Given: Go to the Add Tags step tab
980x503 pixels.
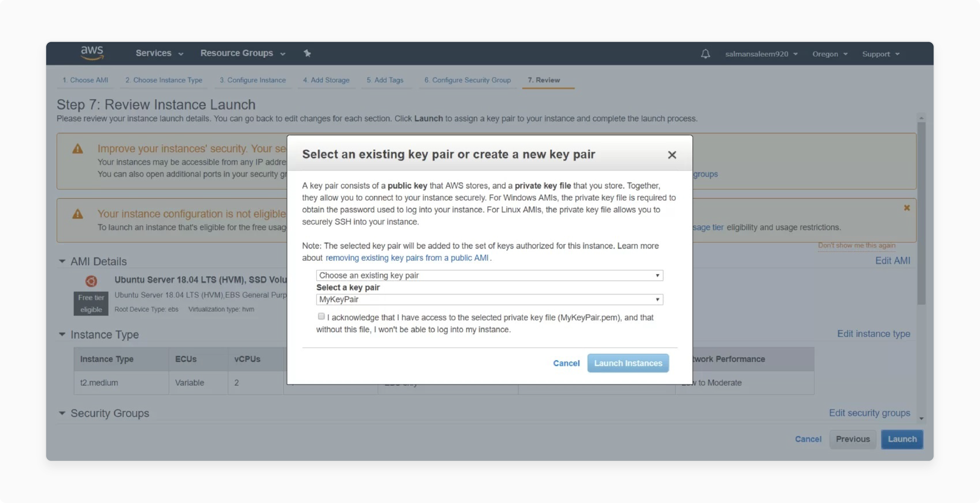Looking at the screenshot, I should coord(385,80).
